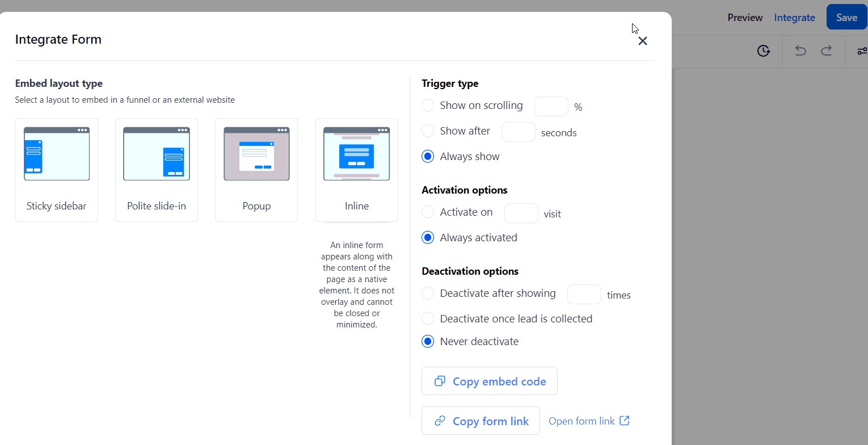Open the version history clock icon
Image resolution: width=868 pixels, height=445 pixels.
(764, 51)
